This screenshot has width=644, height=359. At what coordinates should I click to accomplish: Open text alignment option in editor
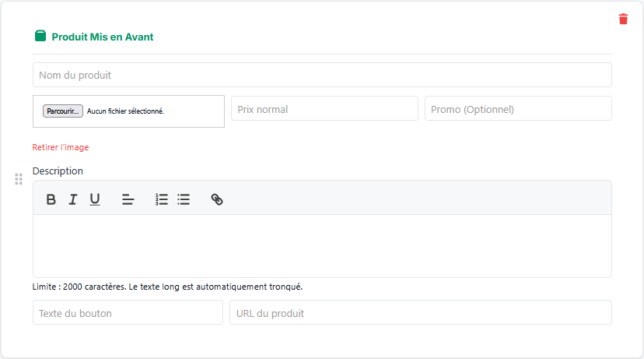coord(128,199)
